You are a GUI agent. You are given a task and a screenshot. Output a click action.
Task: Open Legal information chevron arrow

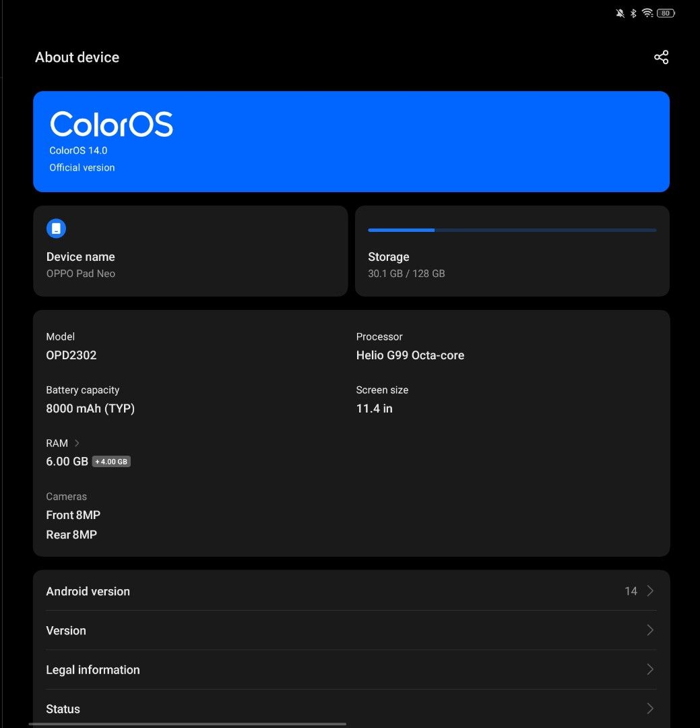650,669
